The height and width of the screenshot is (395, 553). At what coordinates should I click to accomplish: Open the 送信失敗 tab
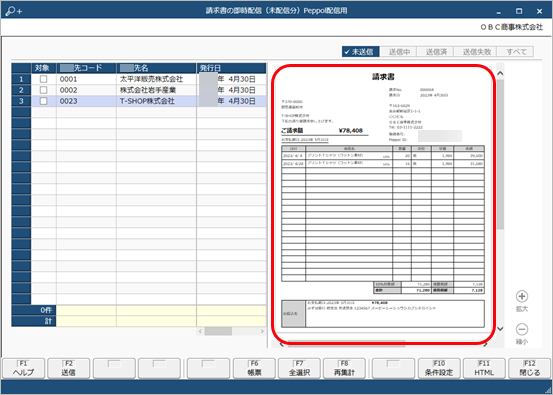pyautogui.click(x=476, y=51)
